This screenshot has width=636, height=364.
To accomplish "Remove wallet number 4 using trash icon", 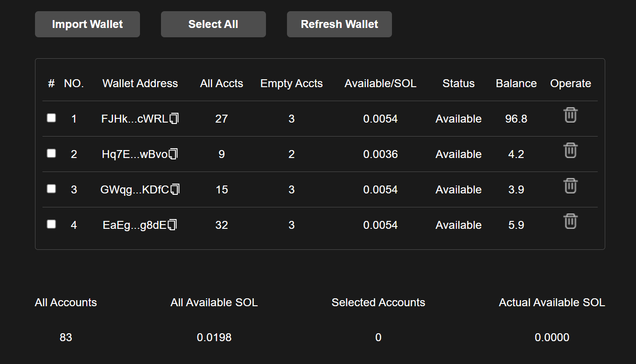I will click(570, 221).
